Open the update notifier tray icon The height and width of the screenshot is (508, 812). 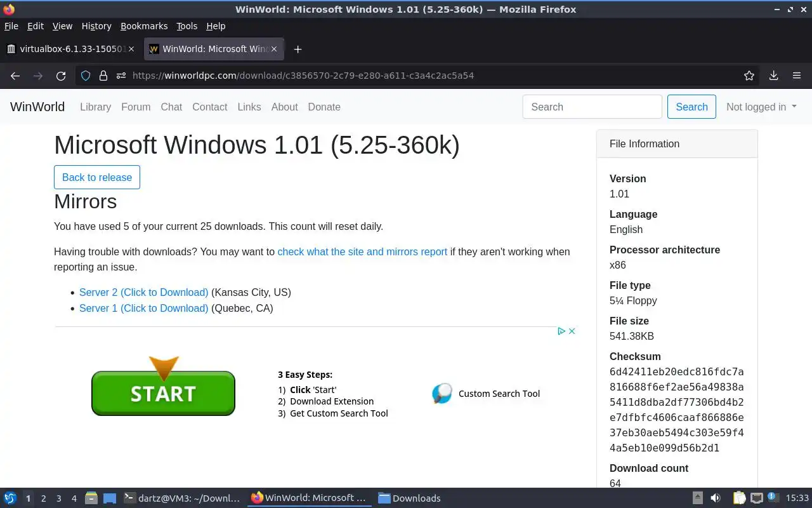(x=773, y=497)
